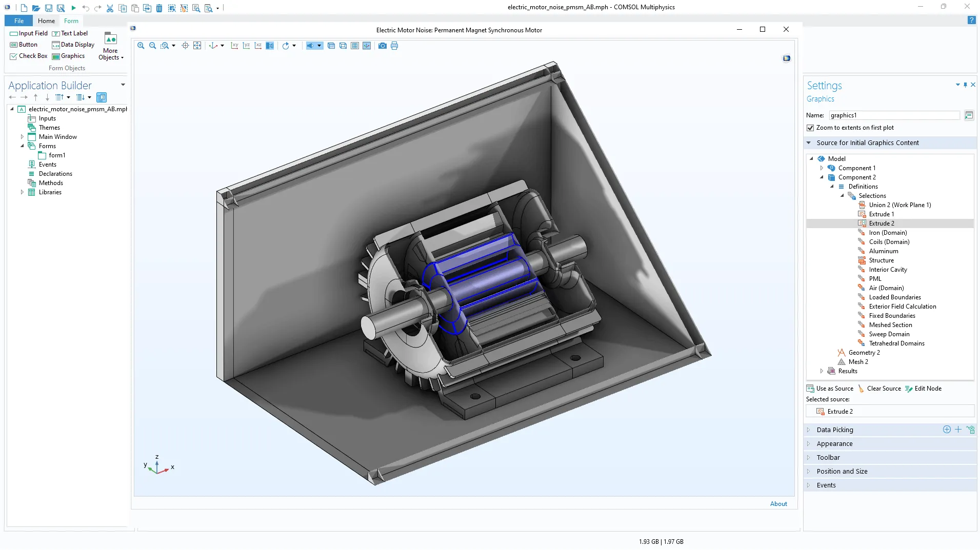Image resolution: width=980 pixels, height=550 pixels.
Task: Expand the Libraries tree node
Action: (x=22, y=192)
